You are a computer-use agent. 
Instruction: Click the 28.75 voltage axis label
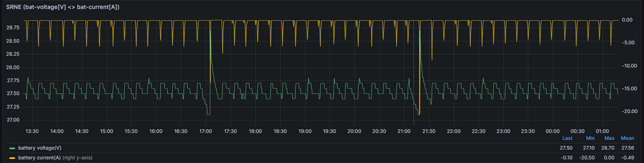click(x=13, y=28)
